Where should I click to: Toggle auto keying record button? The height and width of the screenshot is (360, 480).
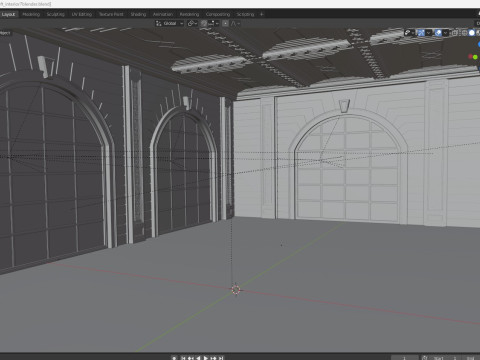coord(174,358)
